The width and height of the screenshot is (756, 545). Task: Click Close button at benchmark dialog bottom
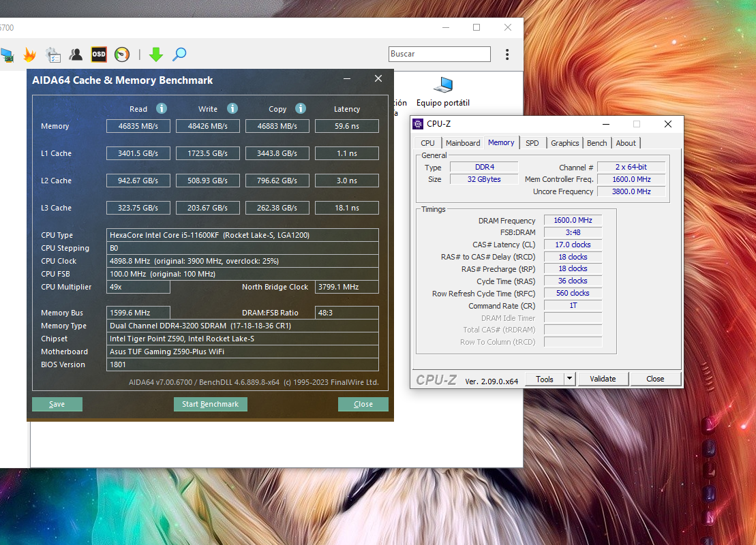click(363, 404)
